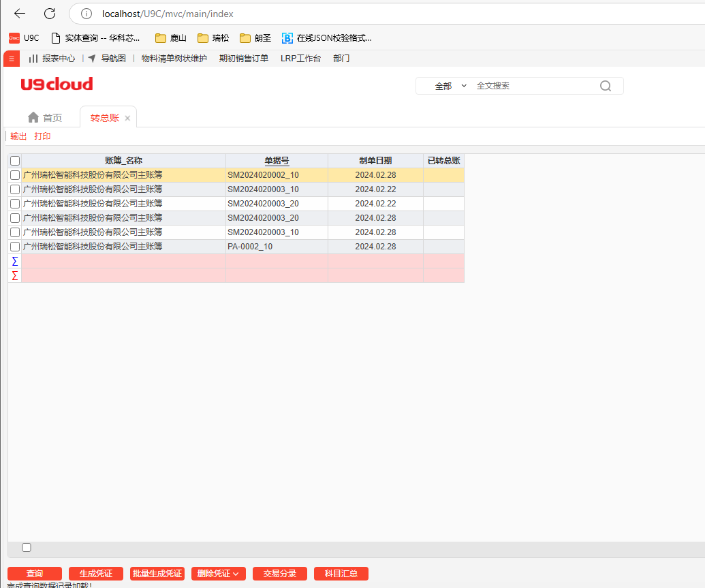Sort by the 单据号 column header
Screen dimensions: 705x588
(x=277, y=161)
